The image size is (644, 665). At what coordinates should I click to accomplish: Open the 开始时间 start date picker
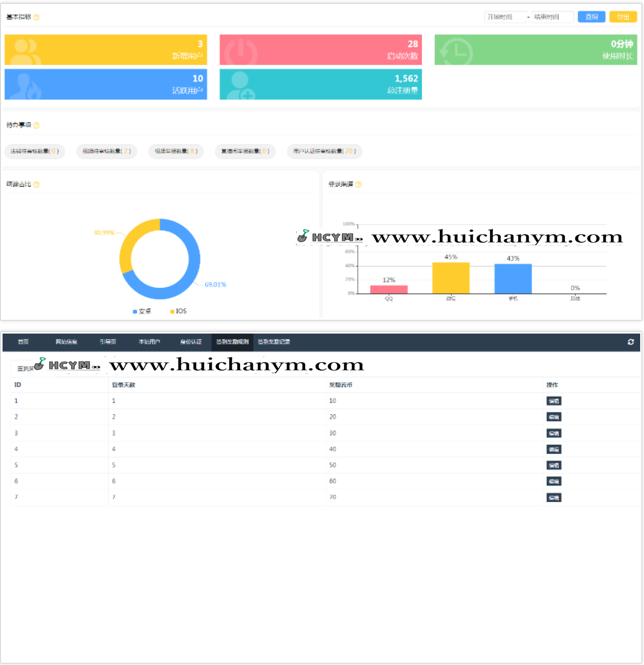tap(505, 17)
